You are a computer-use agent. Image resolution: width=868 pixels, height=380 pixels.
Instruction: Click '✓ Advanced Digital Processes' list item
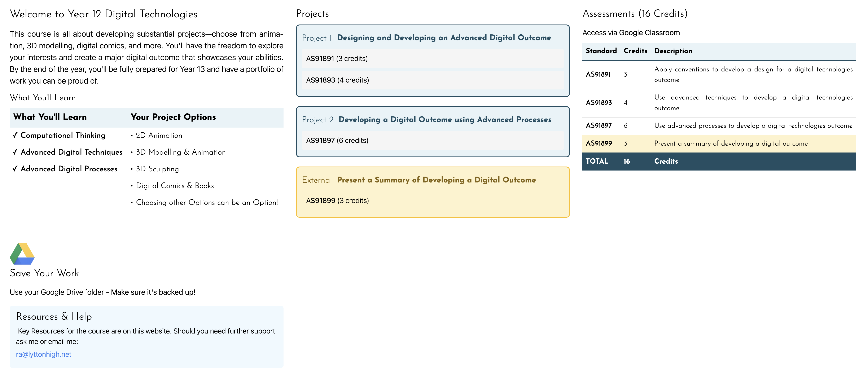tap(65, 169)
